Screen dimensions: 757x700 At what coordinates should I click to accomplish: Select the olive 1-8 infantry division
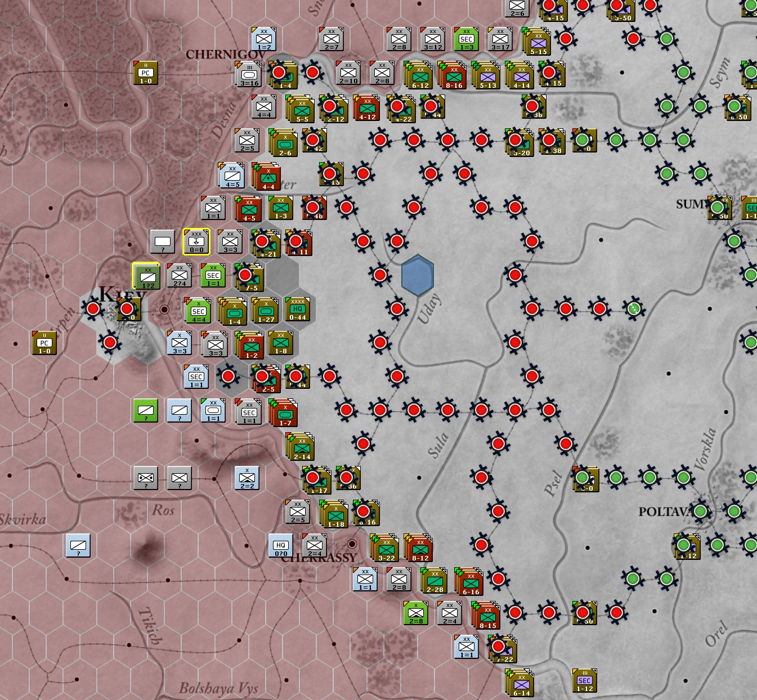(x=281, y=343)
